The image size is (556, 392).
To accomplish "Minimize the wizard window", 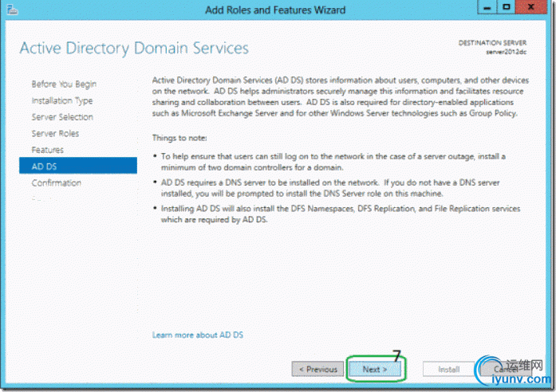I will click(487, 7).
